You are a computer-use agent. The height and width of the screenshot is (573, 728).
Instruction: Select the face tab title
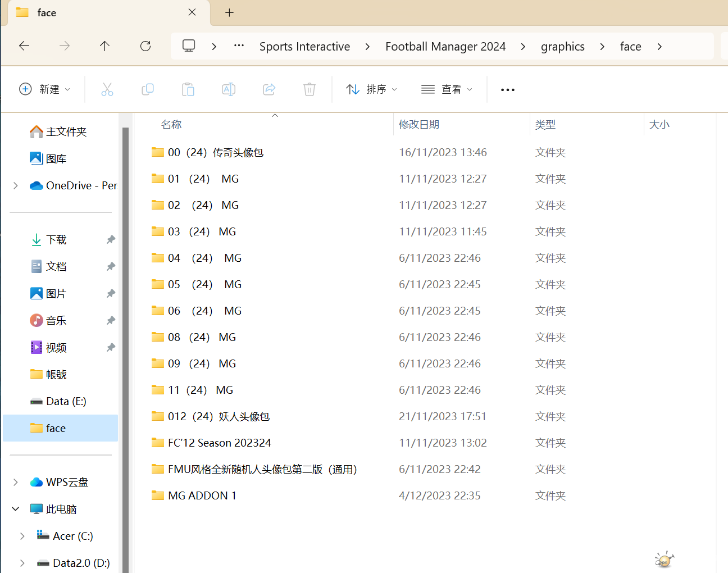(x=47, y=12)
